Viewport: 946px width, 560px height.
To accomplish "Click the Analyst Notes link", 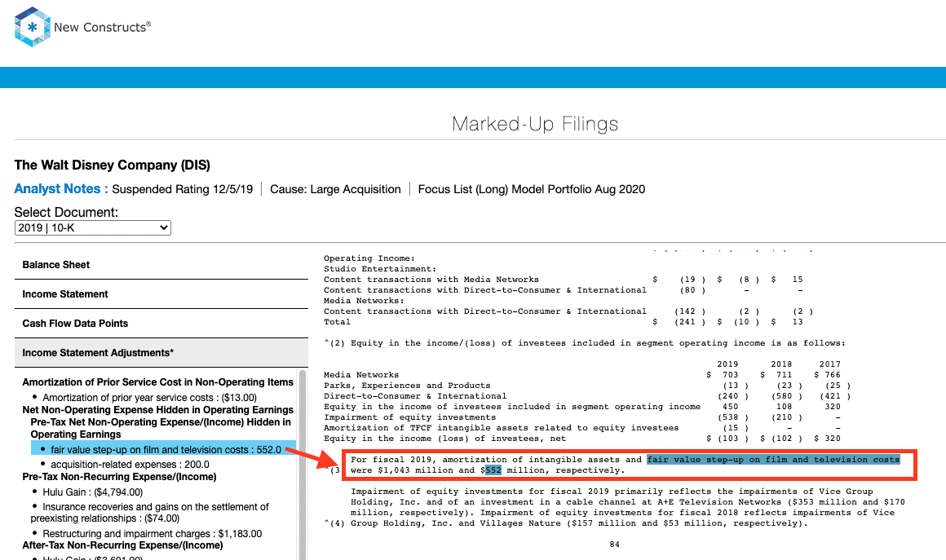I will click(61, 188).
